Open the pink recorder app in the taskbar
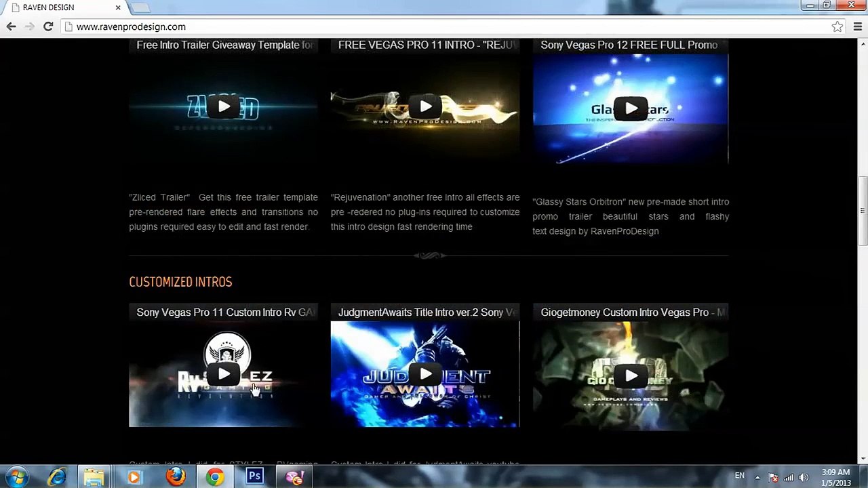The image size is (868, 488). coord(295,477)
